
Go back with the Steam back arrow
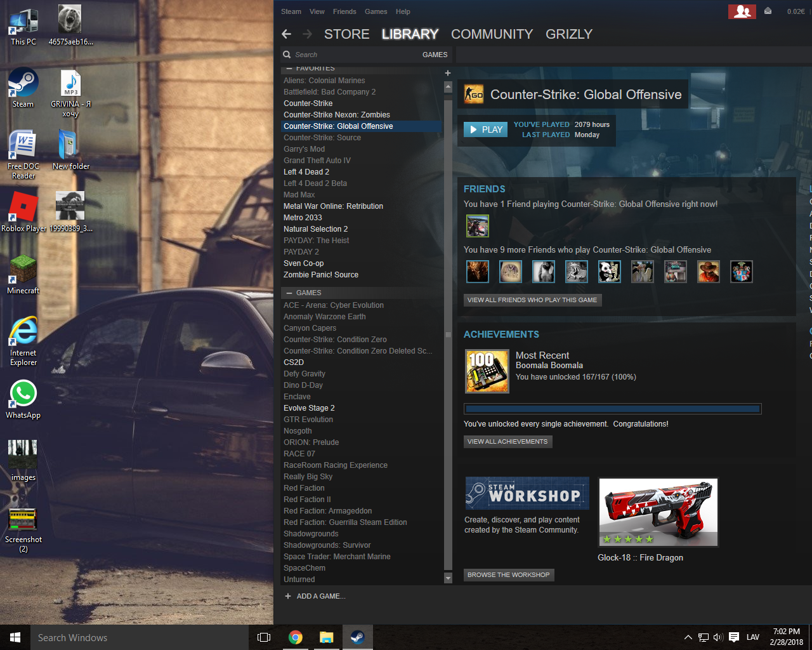point(287,34)
